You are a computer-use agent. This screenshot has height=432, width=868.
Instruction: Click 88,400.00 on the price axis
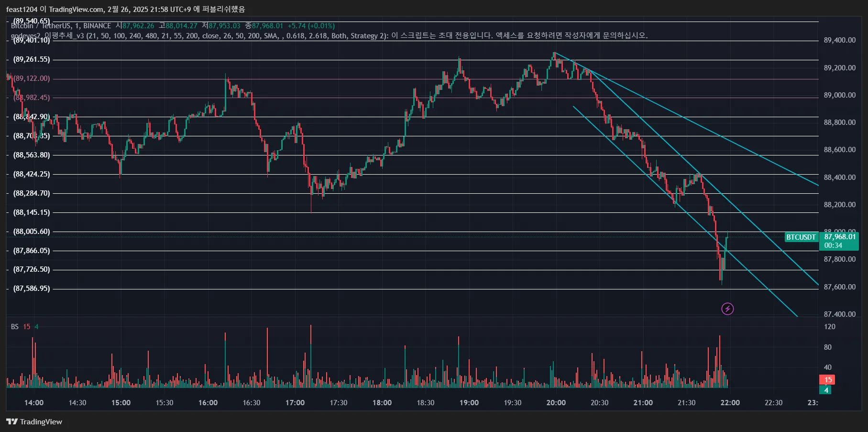tap(840, 177)
